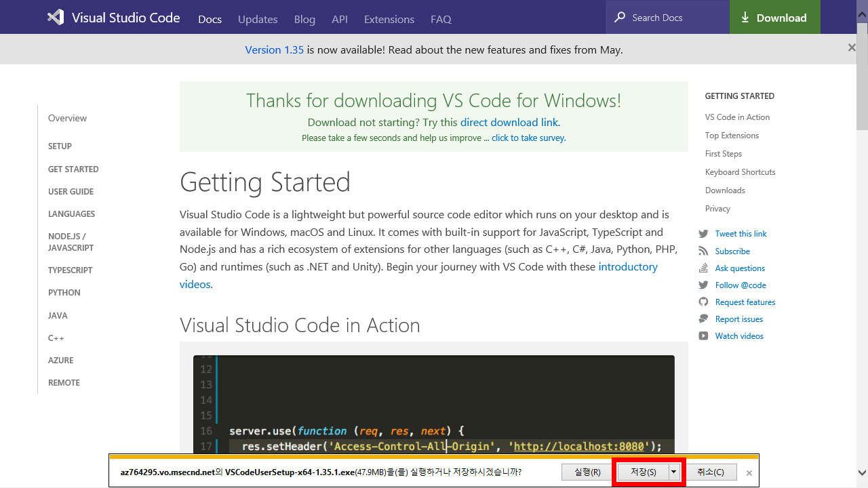Open the Updates menu item

[258, 19]
